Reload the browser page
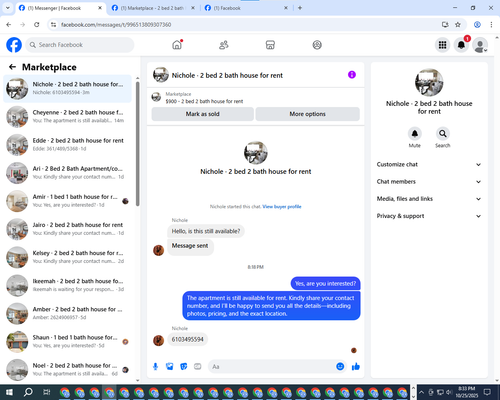The width and height of the screenshot is (500, 400). click(37, 24)
